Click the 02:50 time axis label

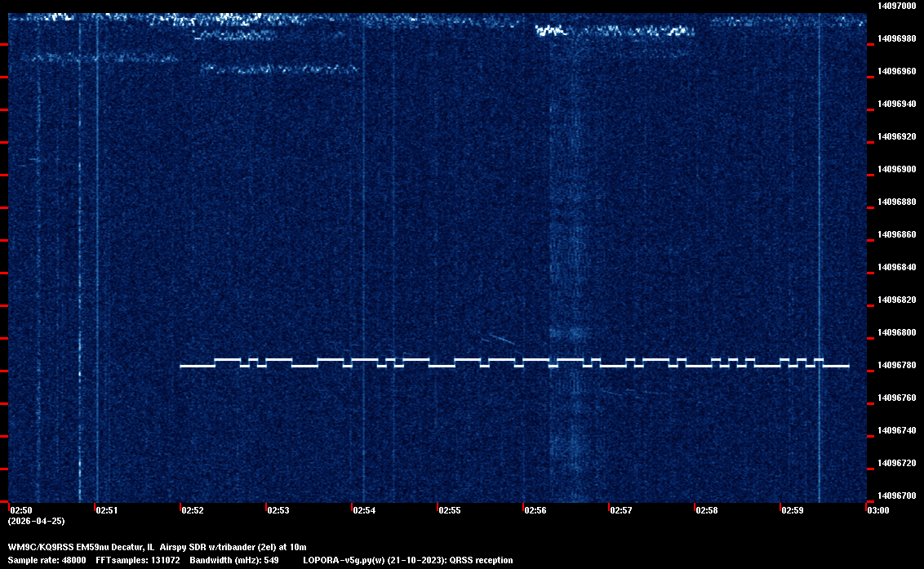21,510
